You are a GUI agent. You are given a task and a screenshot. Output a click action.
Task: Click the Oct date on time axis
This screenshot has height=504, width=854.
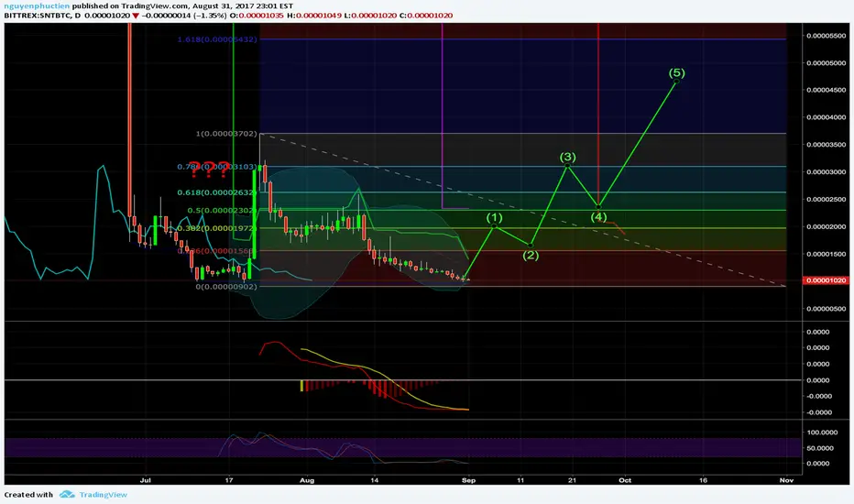(625, 480)
